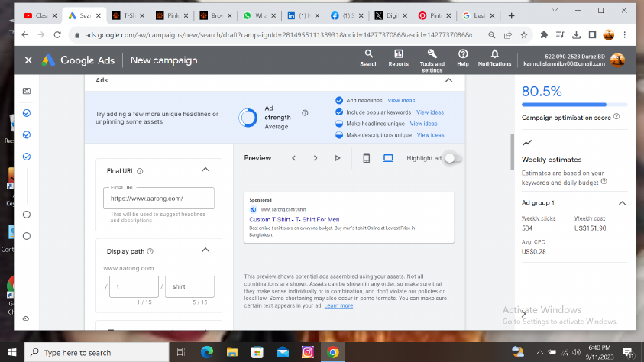Collapse Ad group 1 estimates

pyautogui.click(x=623, y=203)
